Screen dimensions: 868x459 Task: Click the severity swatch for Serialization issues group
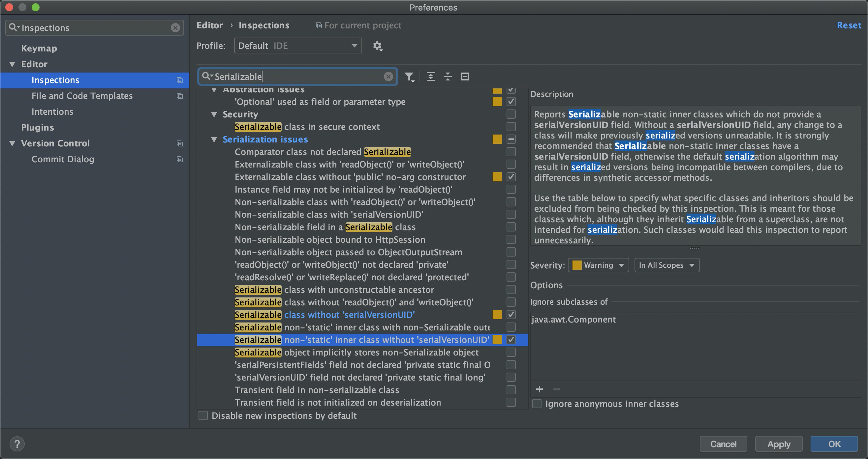pyautogui.click(x=497, y=139)
